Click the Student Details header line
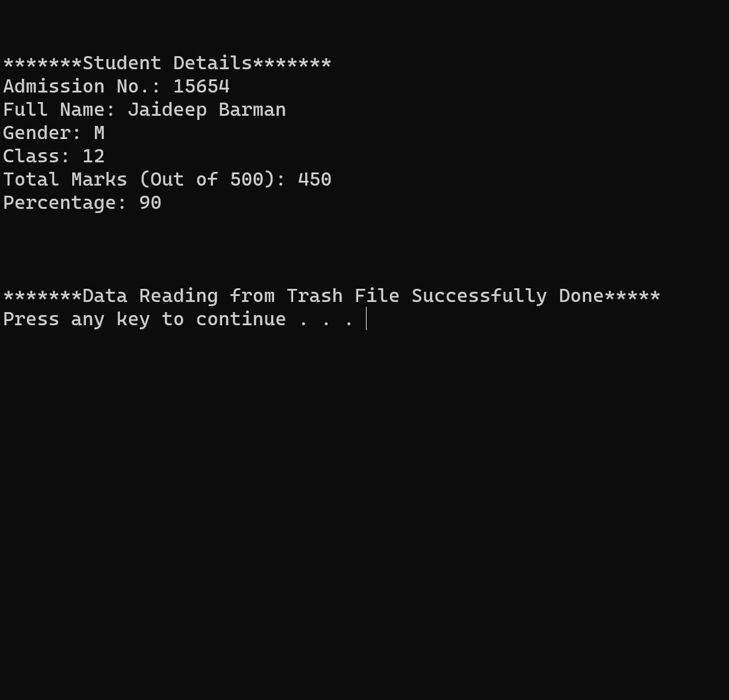The width and height of the screenshot is (729, 700). coord(167,63)
